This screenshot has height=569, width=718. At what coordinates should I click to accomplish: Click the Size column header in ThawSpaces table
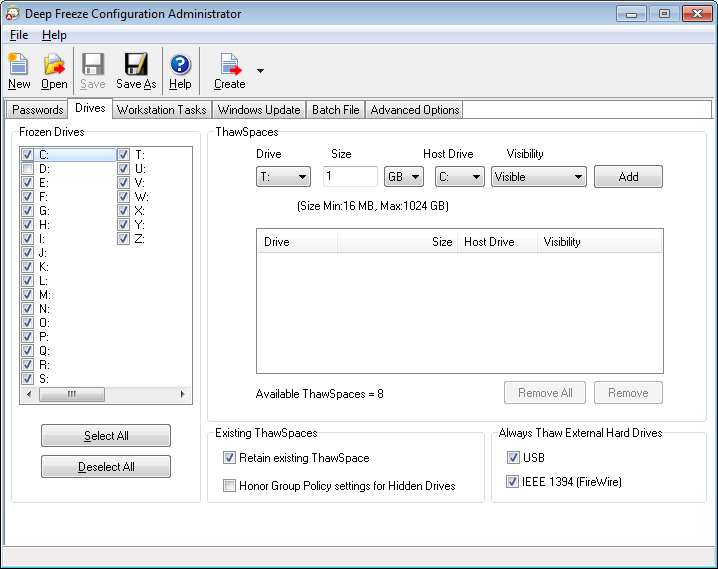pyautogui.click(x=397, y=242)
